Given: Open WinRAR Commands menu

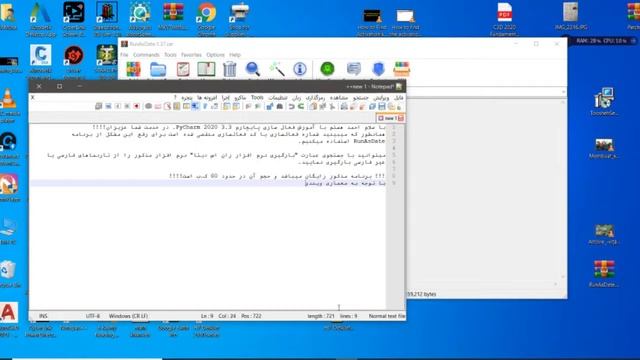Looking at the screenshot, I should (146, 55).
